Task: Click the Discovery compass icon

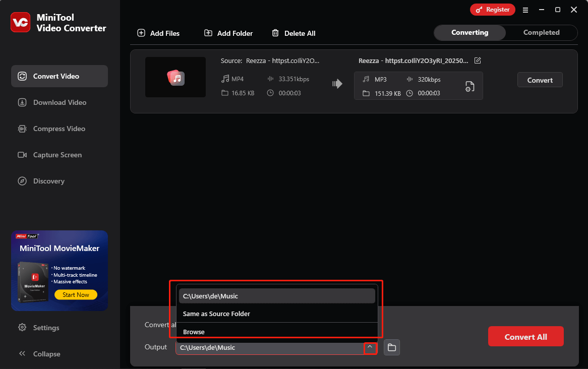Action: (x=22, y=181)
